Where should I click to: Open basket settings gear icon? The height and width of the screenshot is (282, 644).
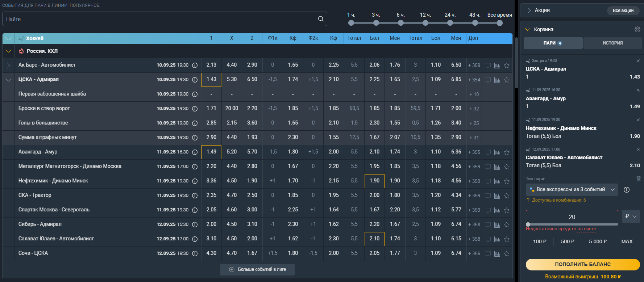point(637,29)
